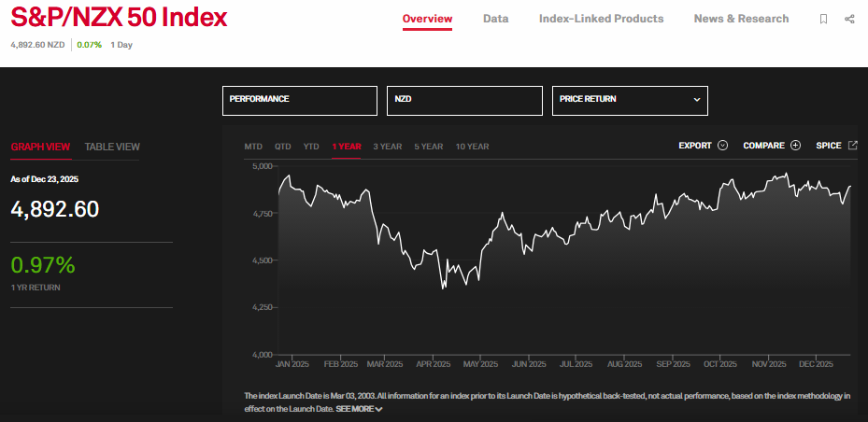Switch to the Data tab

[x=495, y=19]
